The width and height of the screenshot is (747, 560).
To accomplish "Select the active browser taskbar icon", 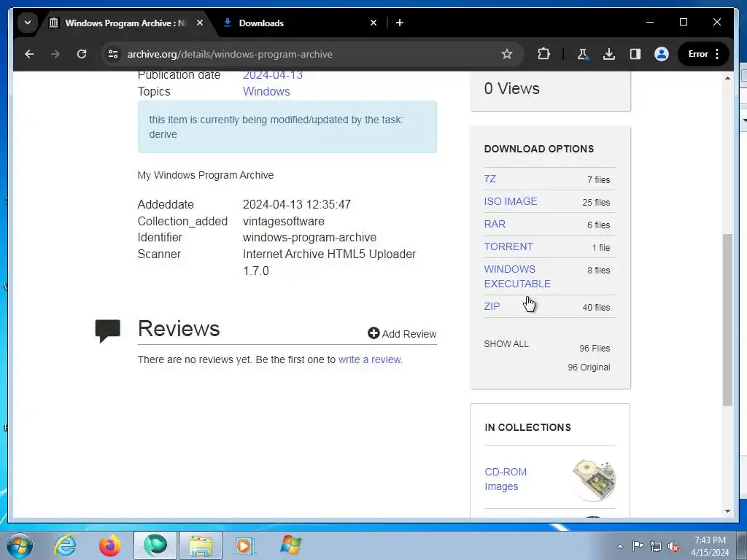I will coord(155,545).
